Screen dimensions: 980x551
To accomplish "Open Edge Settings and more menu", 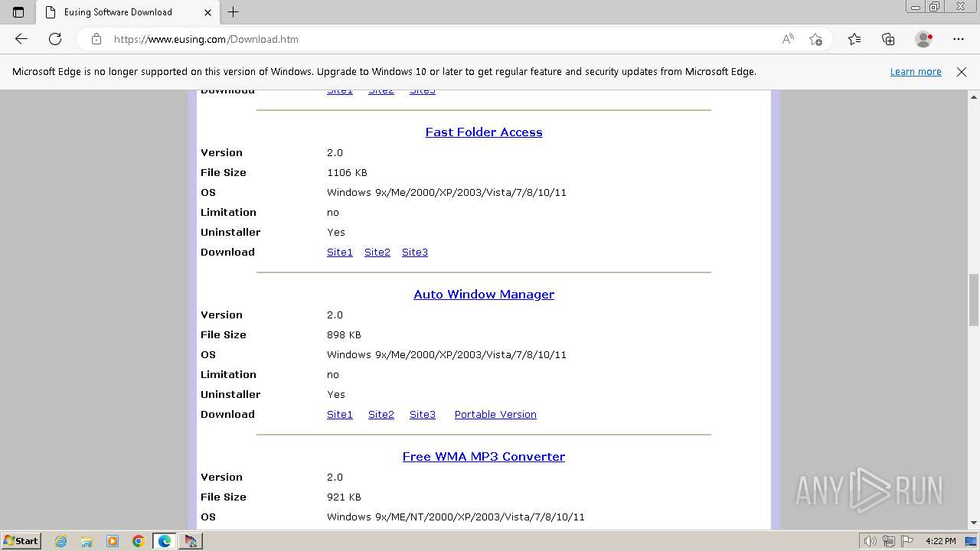I will 959,39.
